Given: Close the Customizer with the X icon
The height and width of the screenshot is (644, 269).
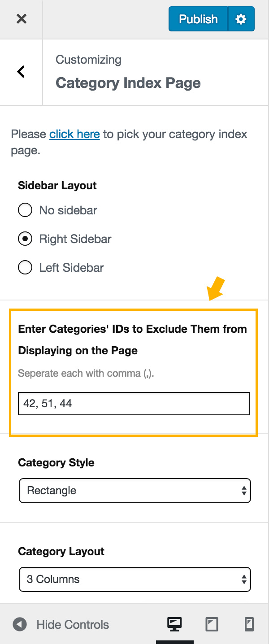Looking at the screenshot, I should (x=21, y=19).
